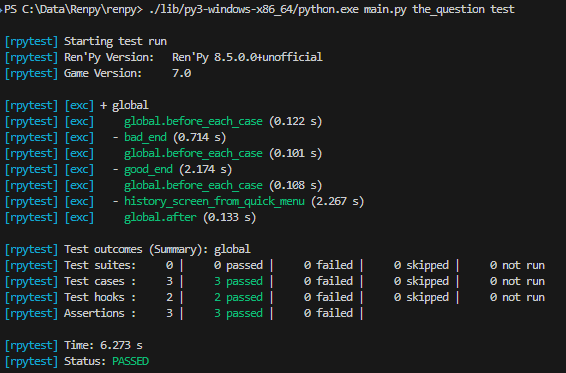566x373 pixels.
Task: Click '0 failed' in Assertions row
Action: [x=328, y=313]
